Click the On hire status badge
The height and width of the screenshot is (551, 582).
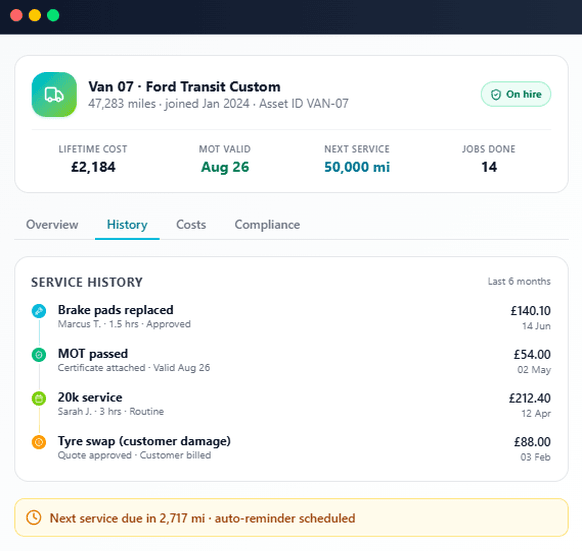(516, 94)
